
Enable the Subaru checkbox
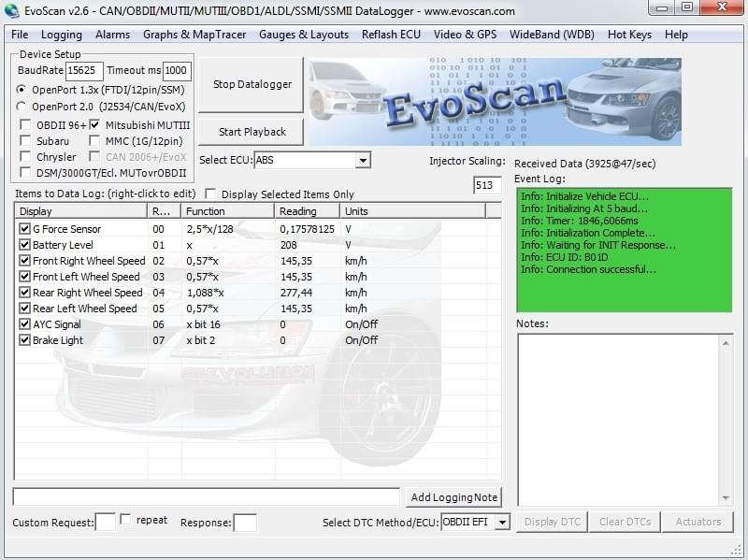(x=25, y=141)
